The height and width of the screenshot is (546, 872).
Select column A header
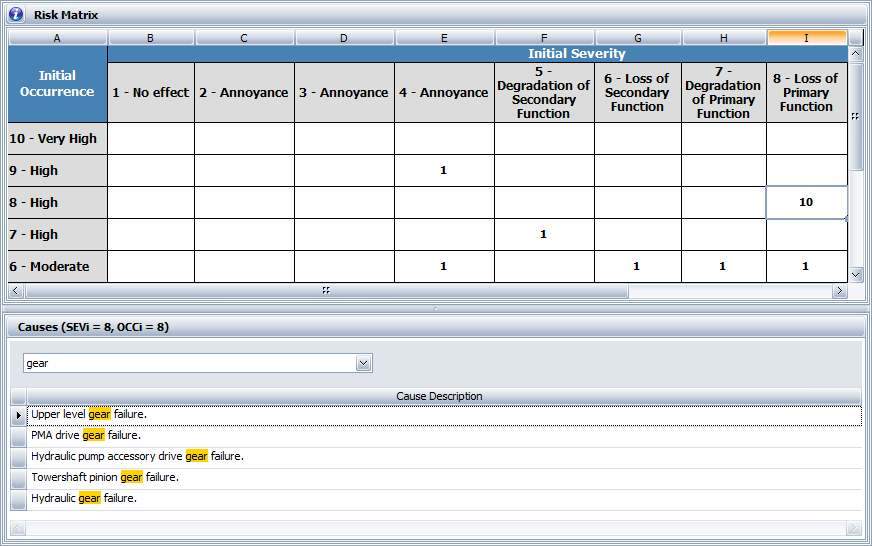point(57,37)
